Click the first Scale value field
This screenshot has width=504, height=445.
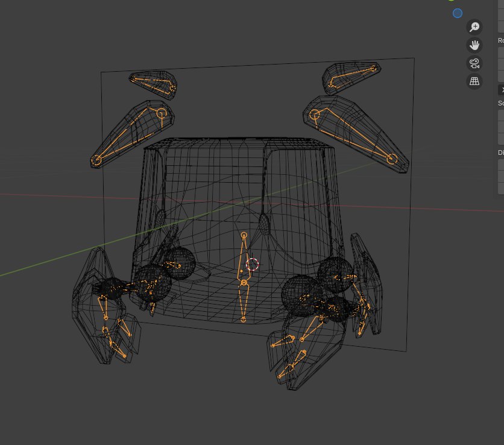tap(501, 115)
